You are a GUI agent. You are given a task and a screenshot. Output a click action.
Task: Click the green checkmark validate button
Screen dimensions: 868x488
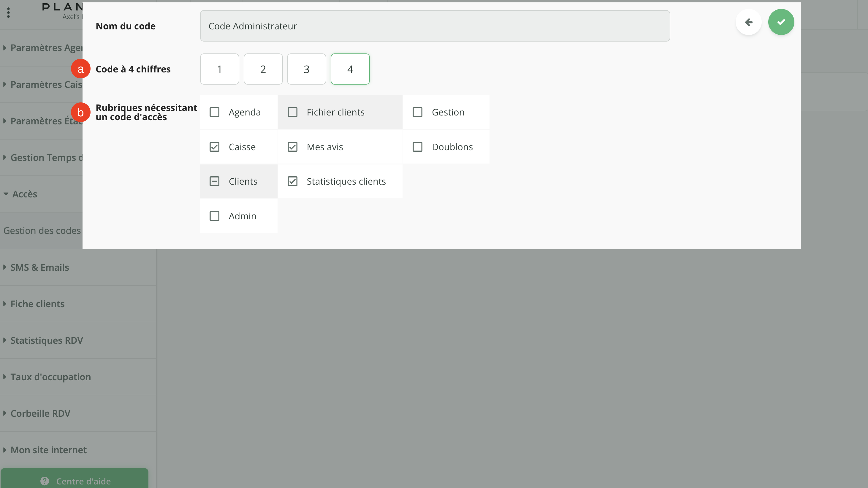click(x=781, y=22)
